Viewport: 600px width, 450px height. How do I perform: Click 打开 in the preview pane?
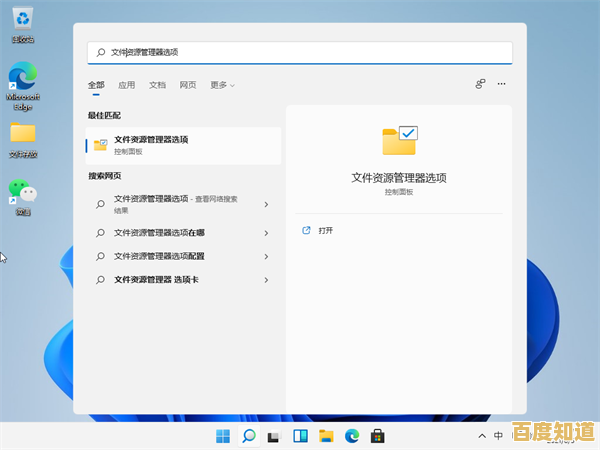click(325, 231)
